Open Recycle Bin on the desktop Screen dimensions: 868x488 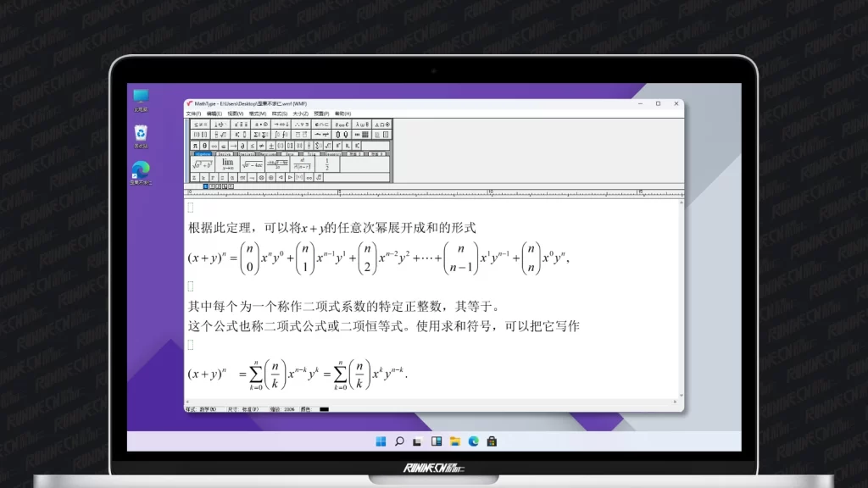pyautogui.click(x=141, y=136)
